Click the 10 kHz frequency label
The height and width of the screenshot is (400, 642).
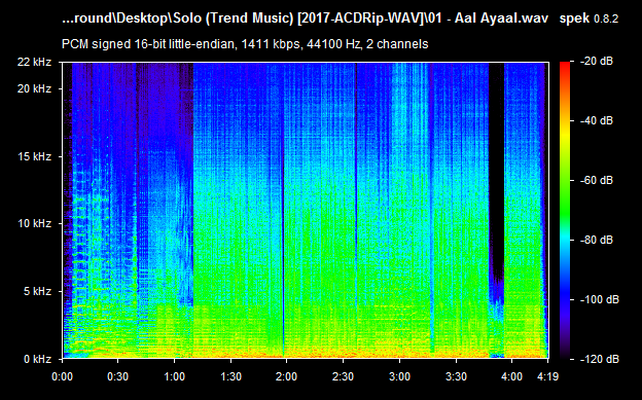(34, 224)
